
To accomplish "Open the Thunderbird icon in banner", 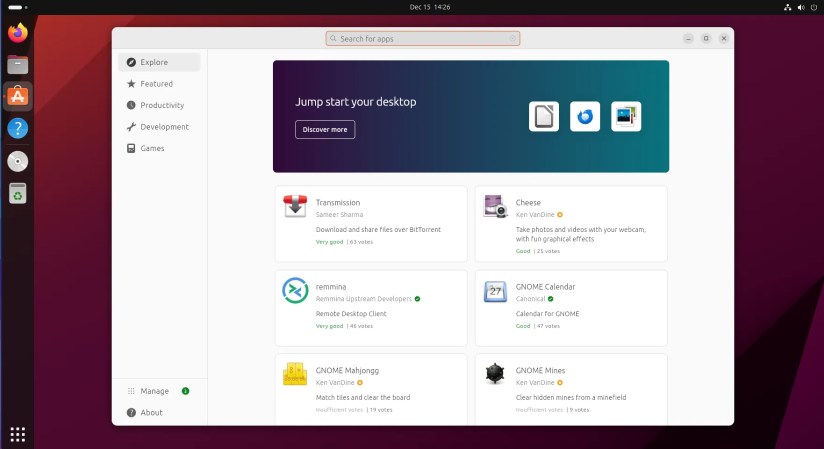I will click(x=585, y=116).
